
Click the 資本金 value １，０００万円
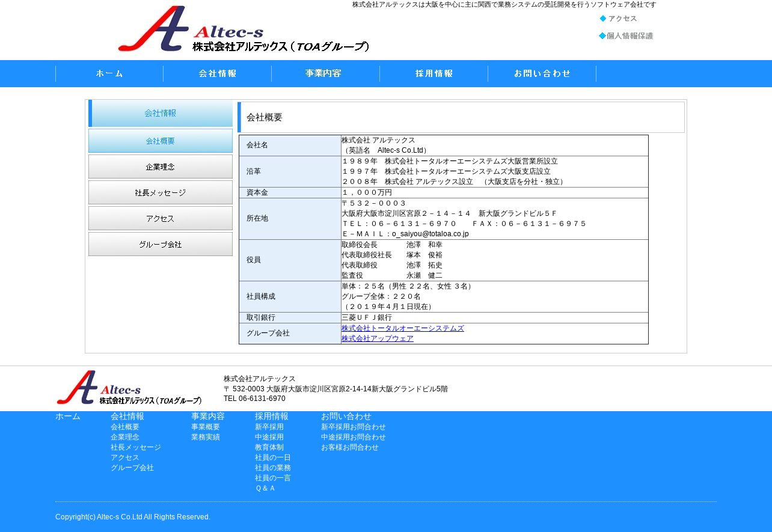click(367, 192)
